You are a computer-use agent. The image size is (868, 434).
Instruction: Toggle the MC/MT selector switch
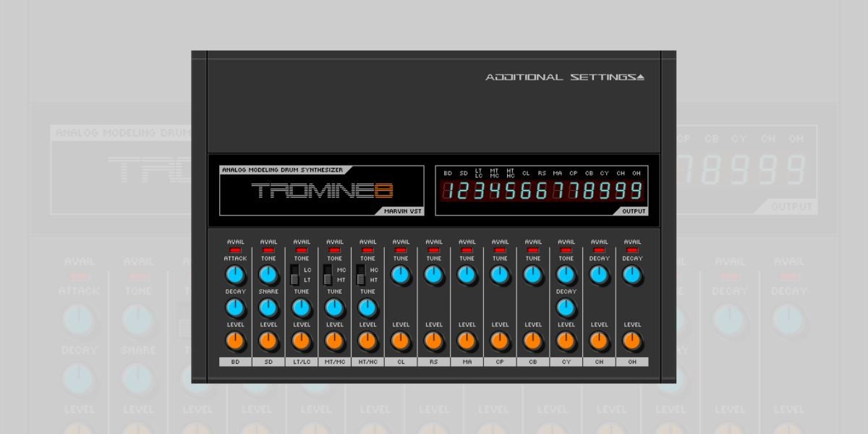coord(328,275)
